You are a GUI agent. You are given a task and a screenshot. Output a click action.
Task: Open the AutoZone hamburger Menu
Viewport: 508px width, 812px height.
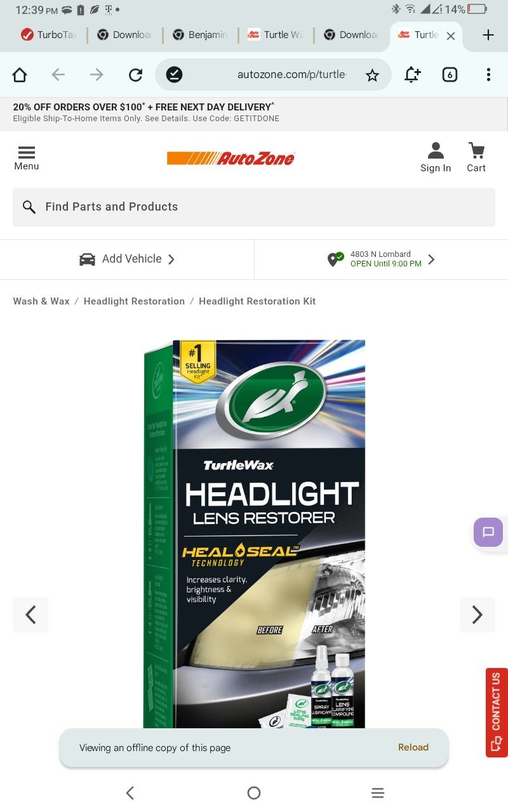click(27, 158)
